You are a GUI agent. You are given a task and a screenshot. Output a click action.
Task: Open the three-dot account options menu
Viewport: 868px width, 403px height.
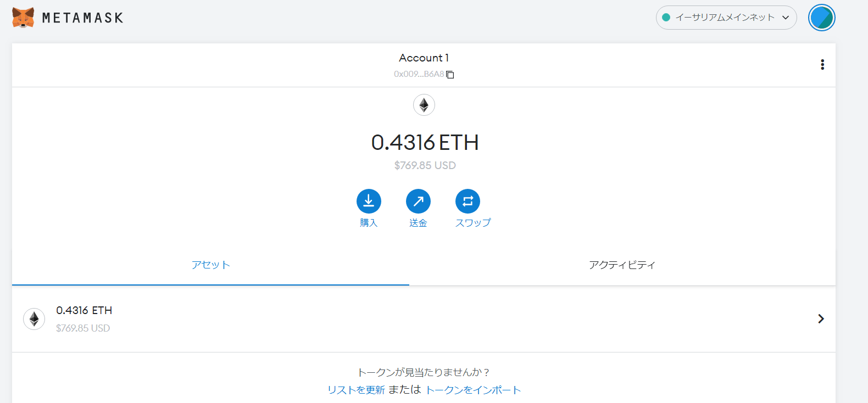click(822, 65)
